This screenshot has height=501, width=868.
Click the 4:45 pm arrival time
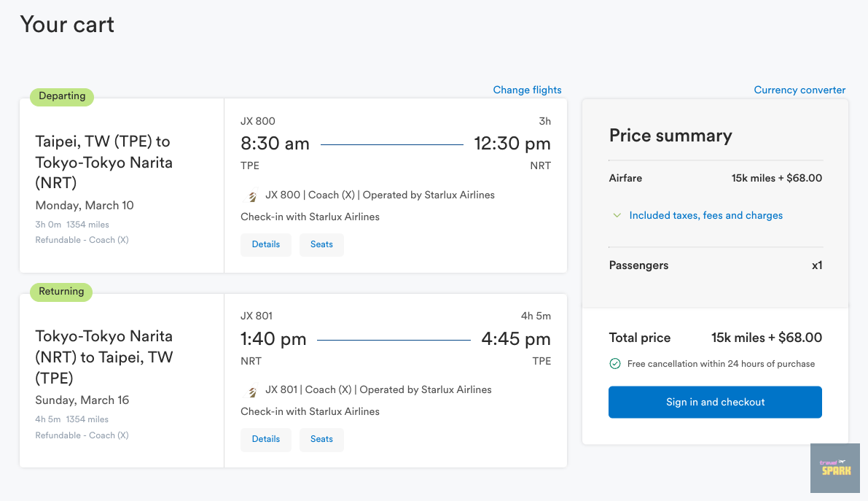tap(516, 339)
